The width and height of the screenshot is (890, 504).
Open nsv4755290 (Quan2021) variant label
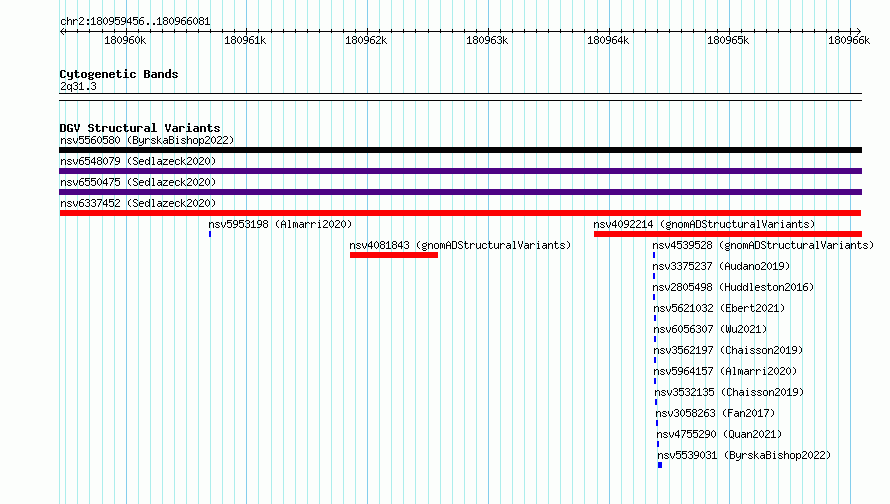coord(720,434)
